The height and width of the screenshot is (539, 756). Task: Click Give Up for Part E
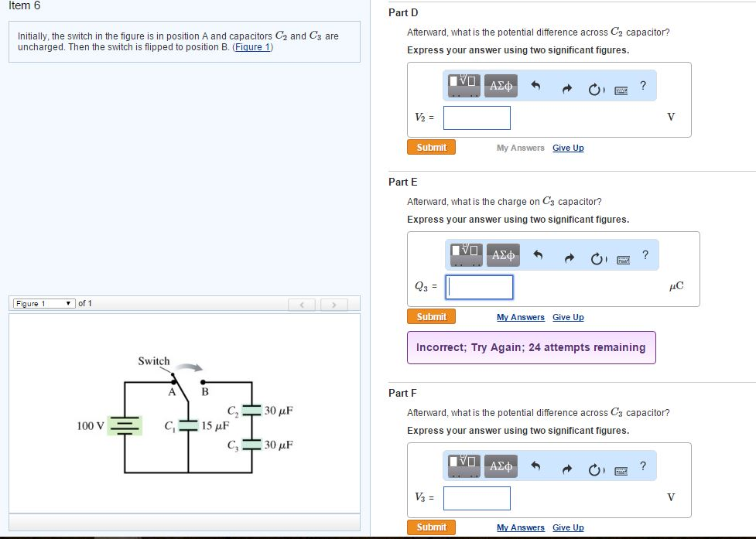coord(568,317)
